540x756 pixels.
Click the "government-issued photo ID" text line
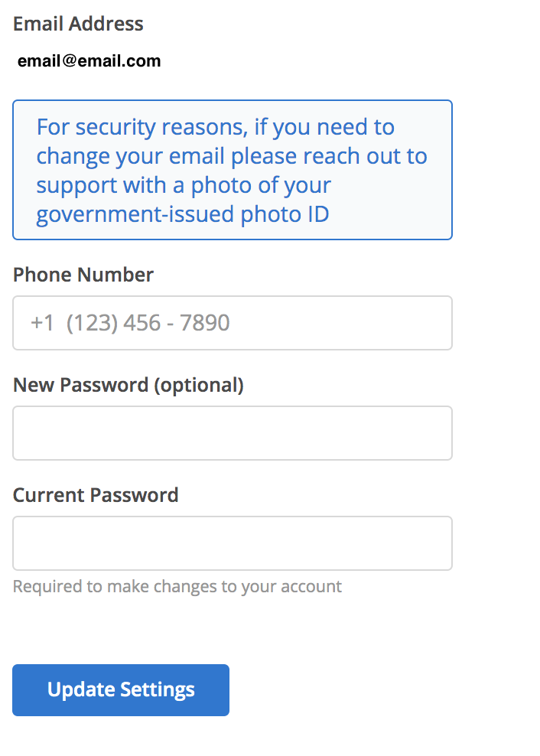pyautogui.click(x=183, y=214)
